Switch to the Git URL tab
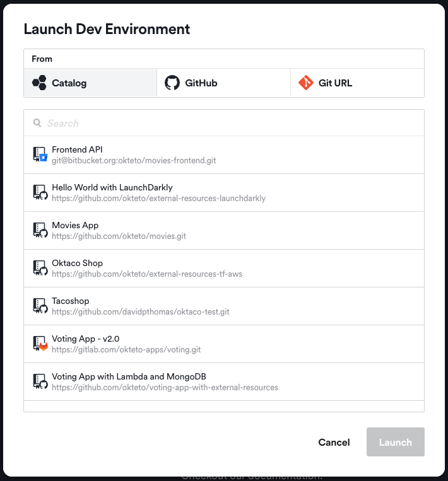The width and height of the screenshot is (448, 481). point(357,83)
